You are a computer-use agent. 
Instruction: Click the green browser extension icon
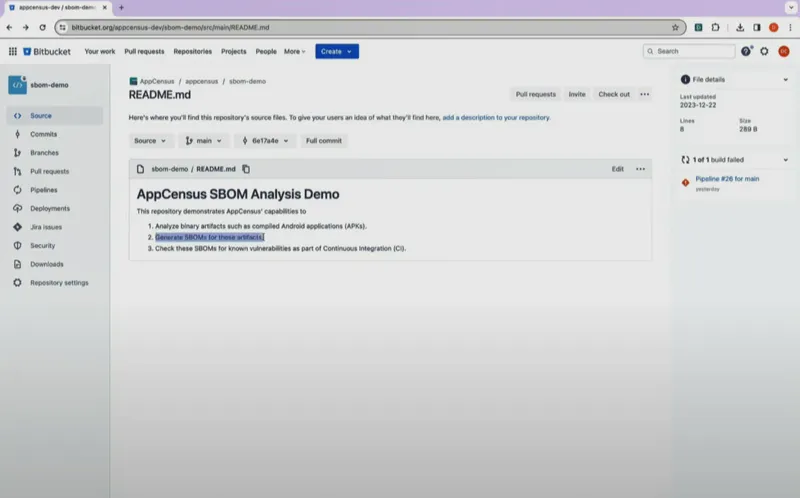click(x=698, y=28)
